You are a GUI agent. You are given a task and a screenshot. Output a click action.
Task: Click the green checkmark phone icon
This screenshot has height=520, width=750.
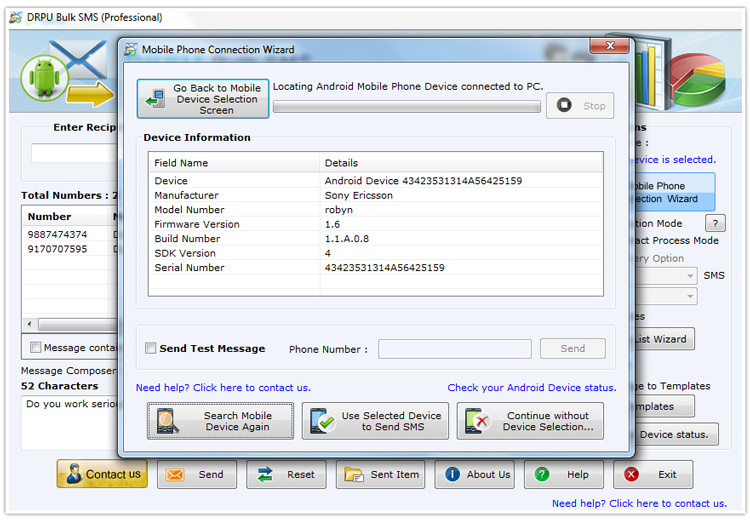322,421
